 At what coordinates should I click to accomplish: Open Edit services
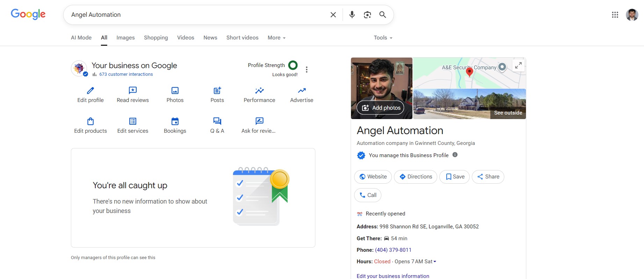[133, 126]
